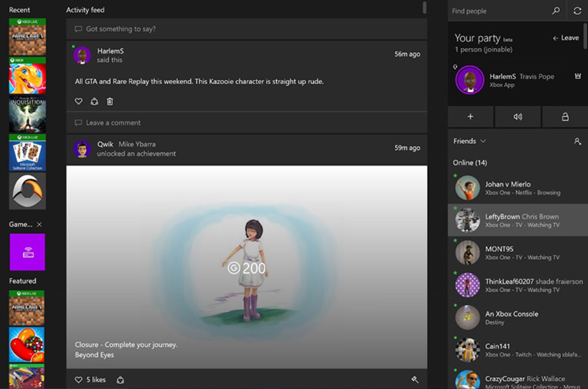The height and width of the screenshot is (389, 588).
Task: Add someone to party with plus button
Action: coord(470,117)
